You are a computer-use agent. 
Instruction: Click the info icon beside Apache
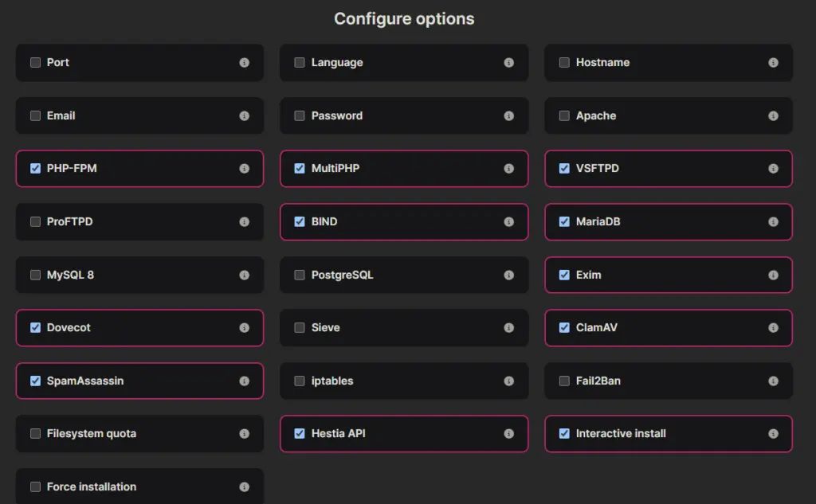click(773, 115)
